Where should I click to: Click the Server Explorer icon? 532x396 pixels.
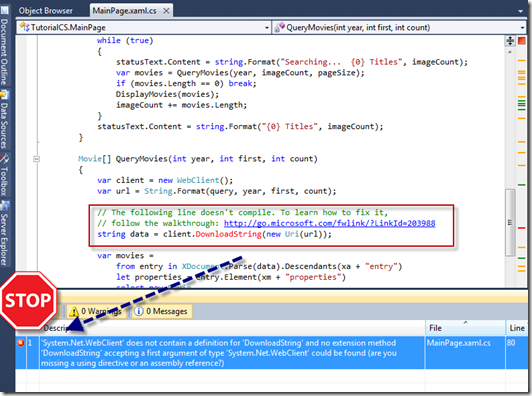(x=4, y=206)
